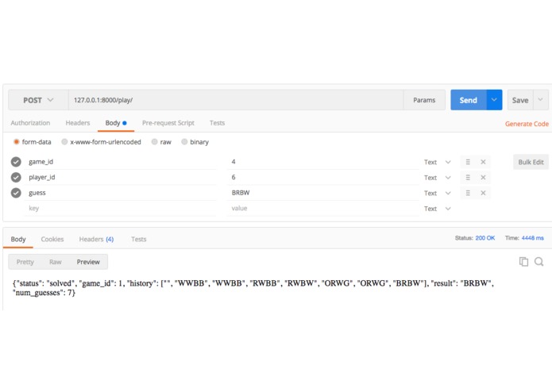Click the reorder handle for player_id row
Viewport: 552px width, 392px height.
click(x=468, y=178)
